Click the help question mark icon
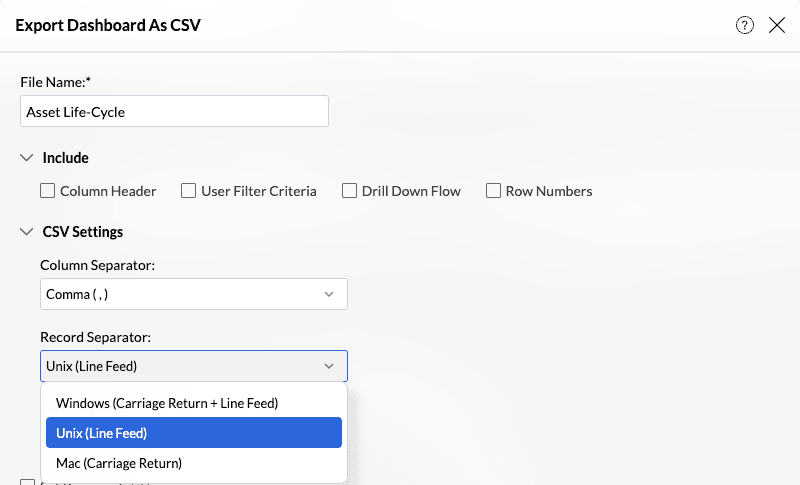Screen dimensions: 800x485 tap(745, 26)
